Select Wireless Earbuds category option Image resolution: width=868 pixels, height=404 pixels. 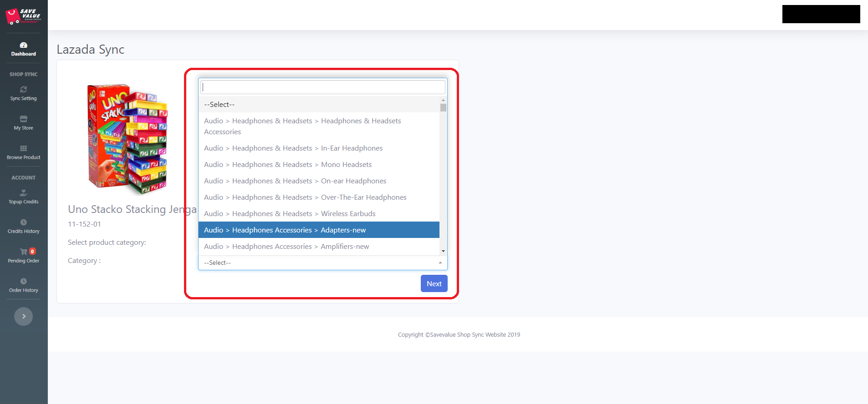tap(319, 214)
